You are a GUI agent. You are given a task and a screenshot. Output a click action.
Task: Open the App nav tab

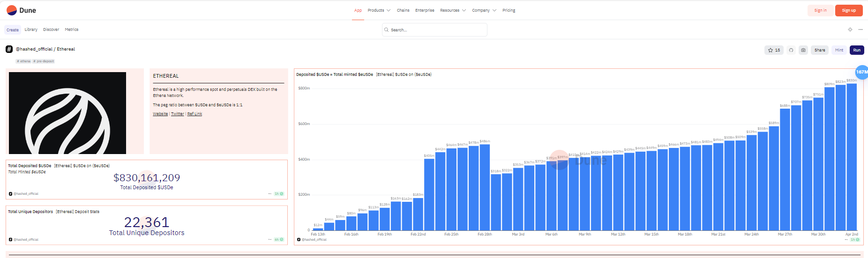click(358, 10)
